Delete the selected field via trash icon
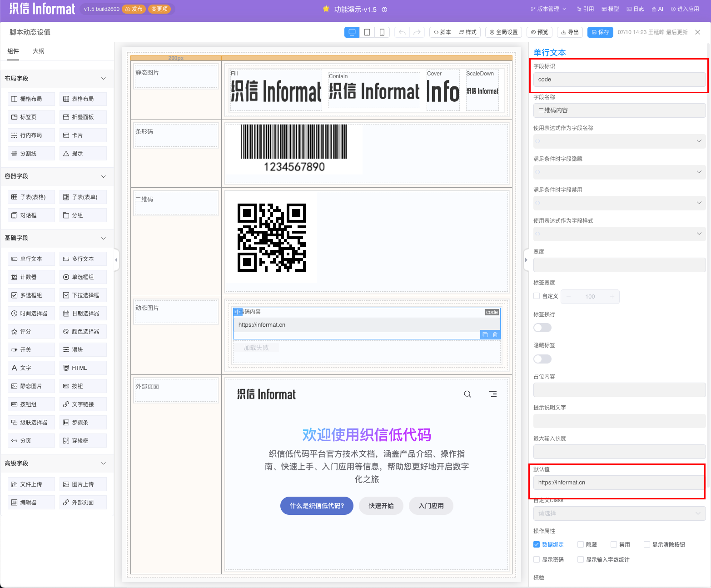This screenshot has height=588, width=711. (495, 335)
